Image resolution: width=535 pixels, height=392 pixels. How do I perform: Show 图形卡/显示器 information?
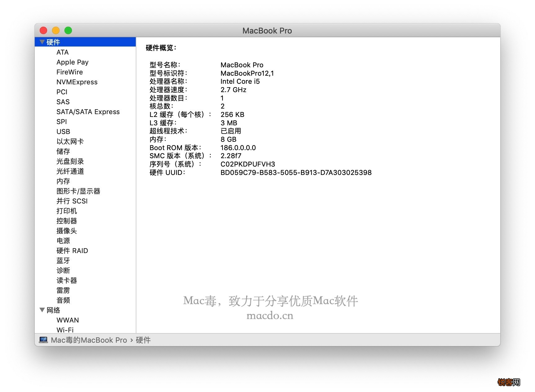[x=78, y=191]
